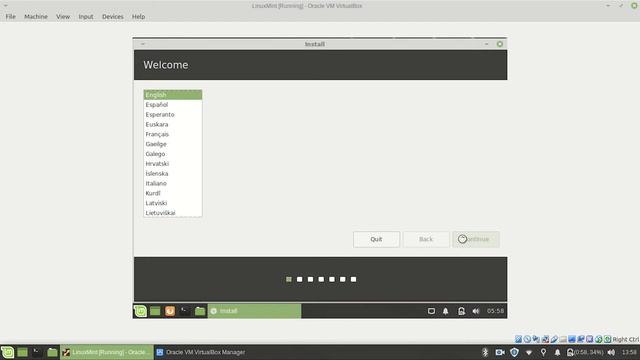Click the guest tray monitor icon
This screenshot has height=360, width=640.
(431, 311)
